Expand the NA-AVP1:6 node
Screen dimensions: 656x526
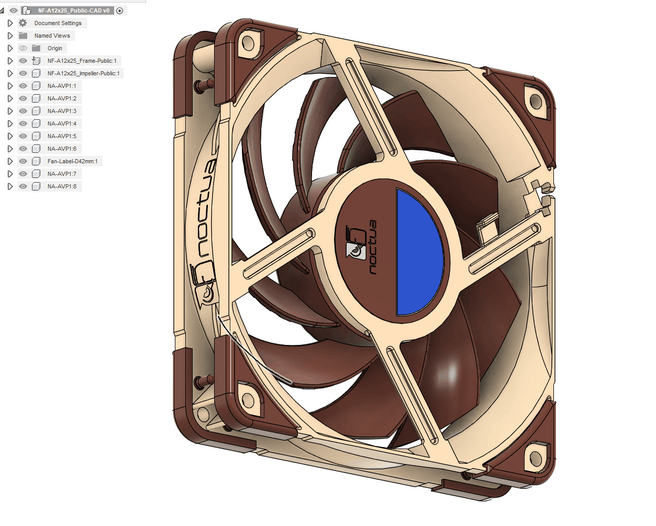pyautogui.click(x=10, y=149)
